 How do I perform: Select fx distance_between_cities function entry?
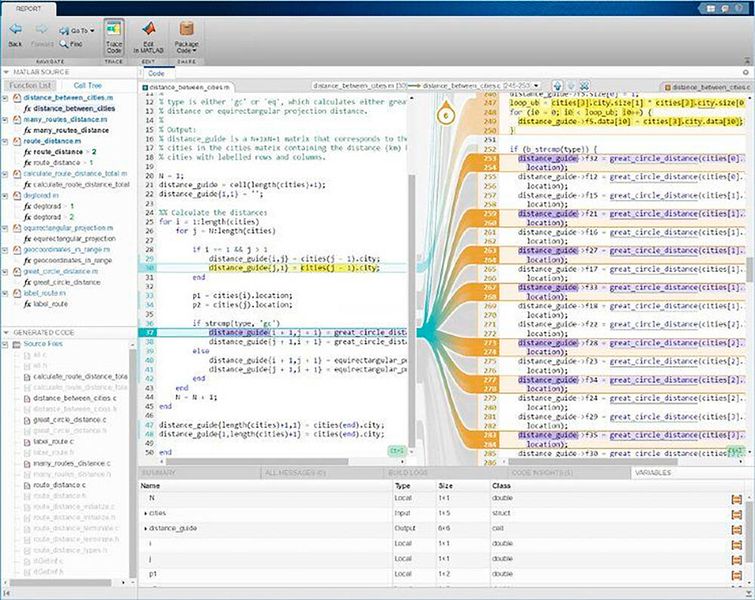tap(69, 108)
